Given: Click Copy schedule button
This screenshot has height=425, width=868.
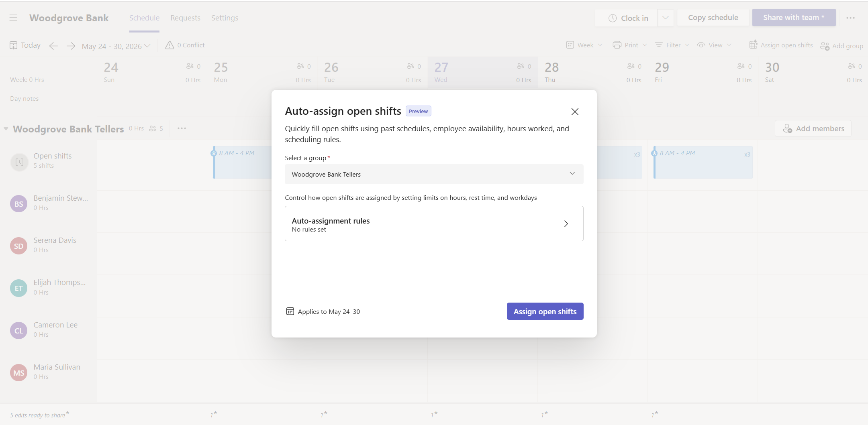Looking at the screenshot, I should pos(713,18).
